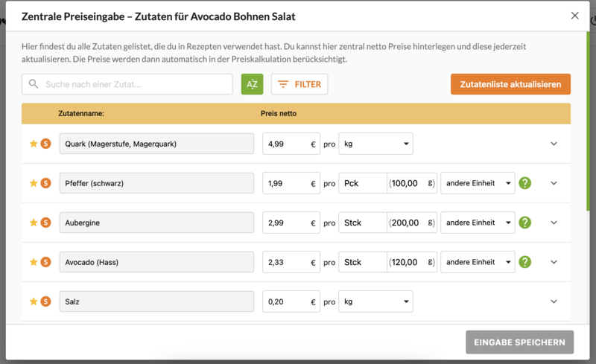Click the green help icon in Aubergine row
The image size is (596, 364).
click(524, 223)
